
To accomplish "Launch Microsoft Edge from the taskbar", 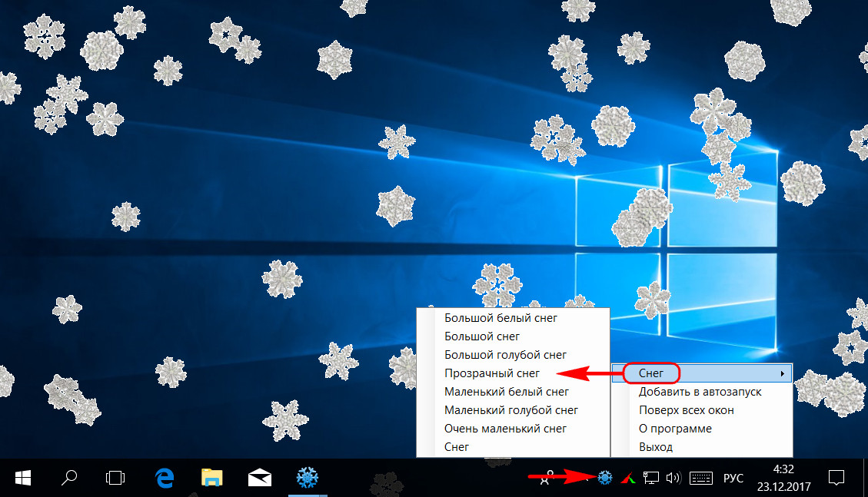I will [165, 478].
